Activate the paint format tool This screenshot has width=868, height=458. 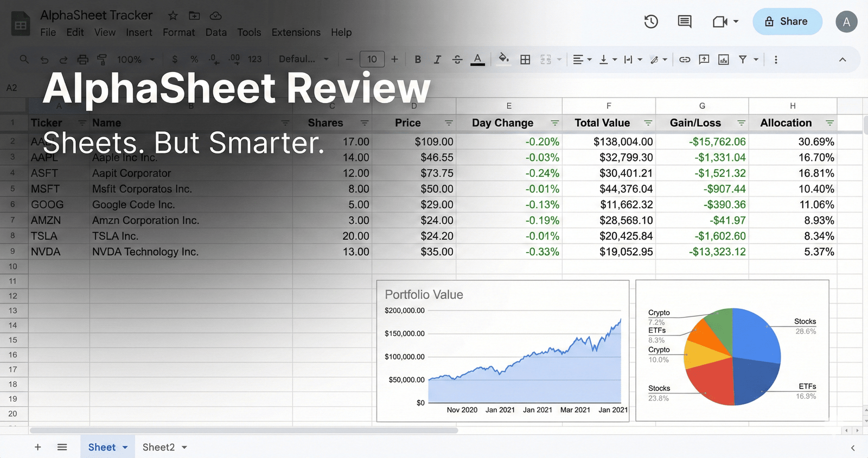(101, 60)
